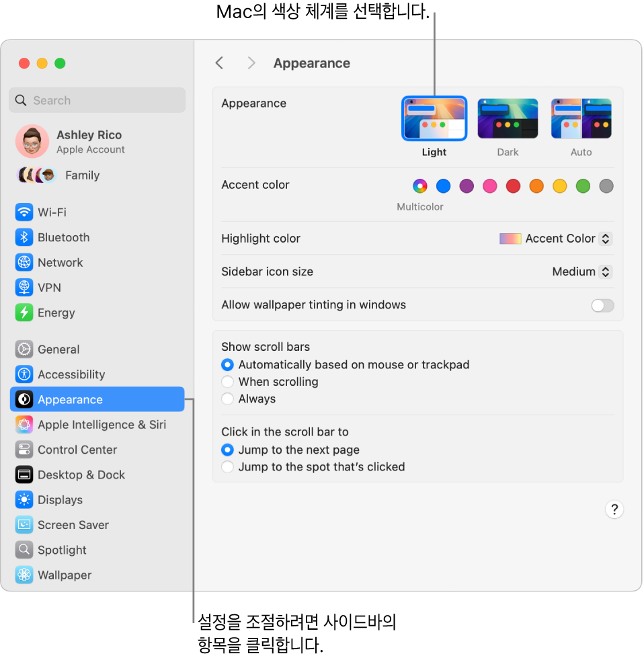644x660 pixels.
Task: Toggle Allow wallpaper tinting in windows
Action: [602, 305]
